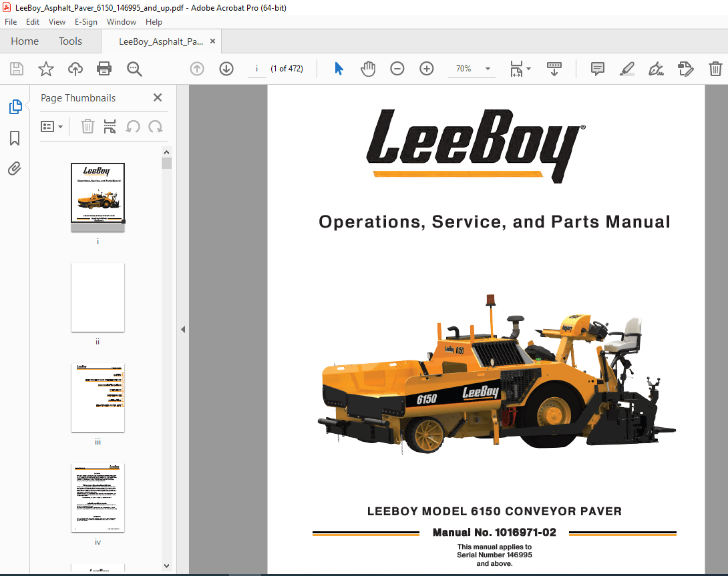Viewport: 728px width, 576px height.
Task: Switch to the Tools tab
Action: tap(70, 41)
